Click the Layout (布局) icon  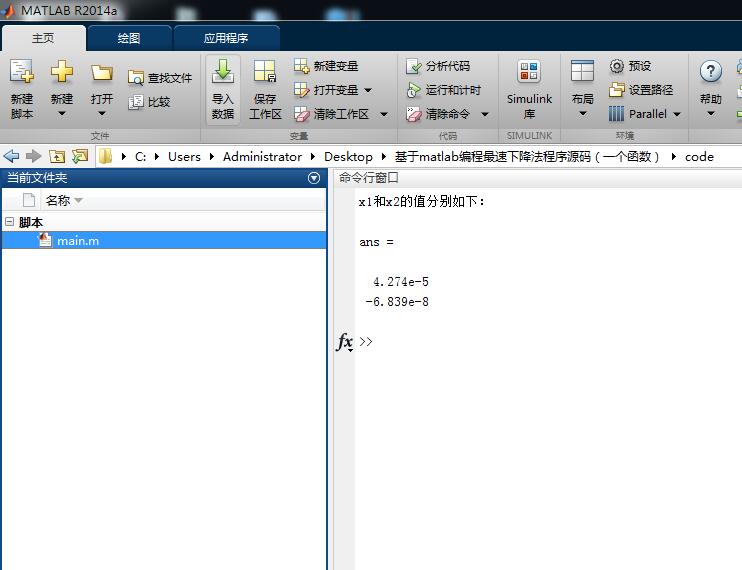click(582, 72)
